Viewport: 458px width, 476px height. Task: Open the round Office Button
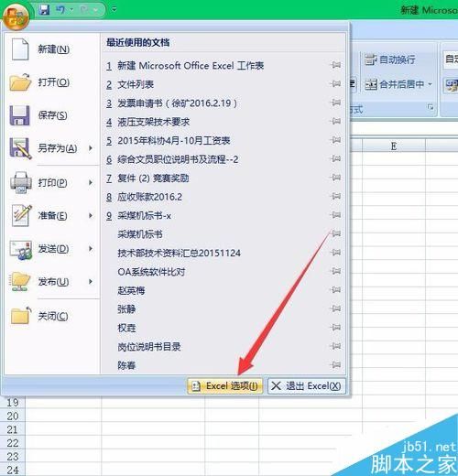point(16,16)
